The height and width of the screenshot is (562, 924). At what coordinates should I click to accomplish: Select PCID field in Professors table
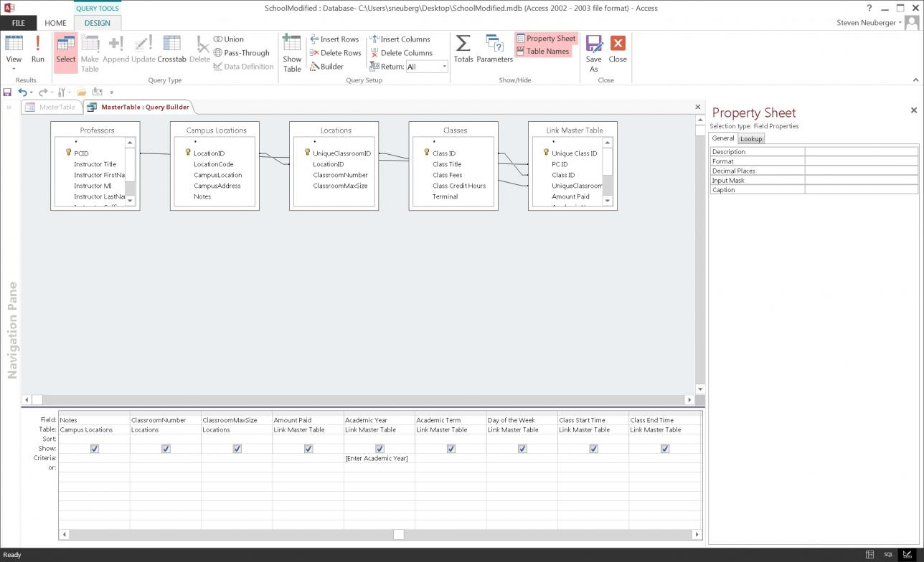pyautogui.click(x=81, y=153)
